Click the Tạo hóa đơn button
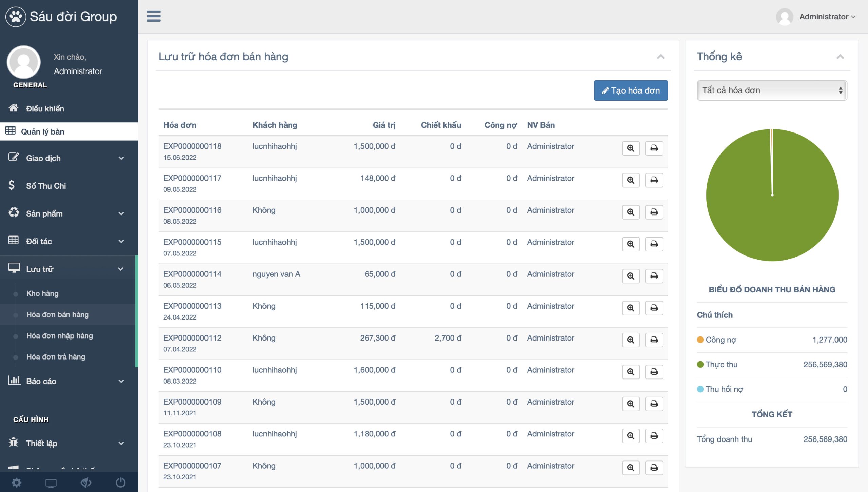The height and width of the screenshot is (492, 868). coord(631,90)
